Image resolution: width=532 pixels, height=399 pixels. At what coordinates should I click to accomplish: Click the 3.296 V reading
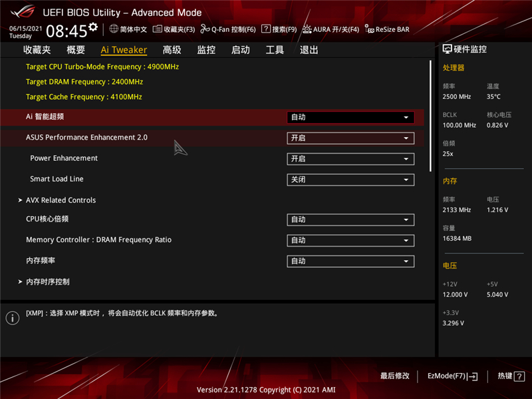pyautogui.click(x=454, y=323)
